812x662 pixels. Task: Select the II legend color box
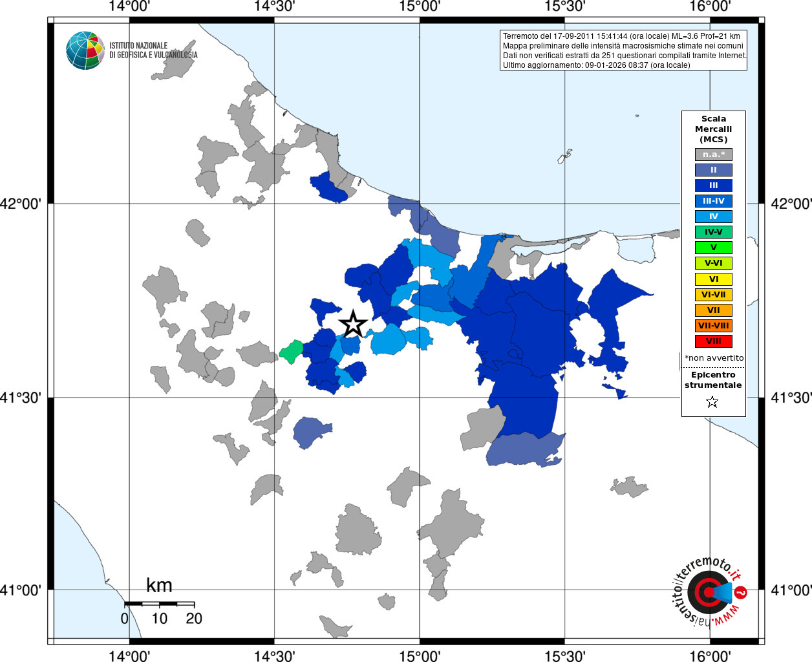click(x=714, y=170)
